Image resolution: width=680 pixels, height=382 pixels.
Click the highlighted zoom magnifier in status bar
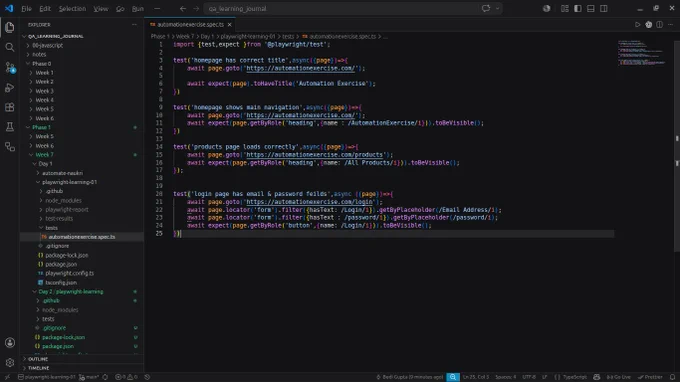pos(453,377)
